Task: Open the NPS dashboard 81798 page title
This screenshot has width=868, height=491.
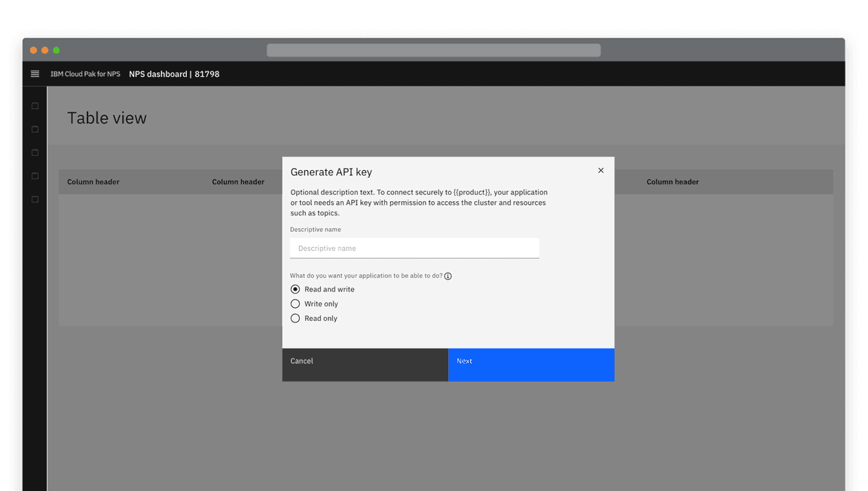Action: [174, 74]
